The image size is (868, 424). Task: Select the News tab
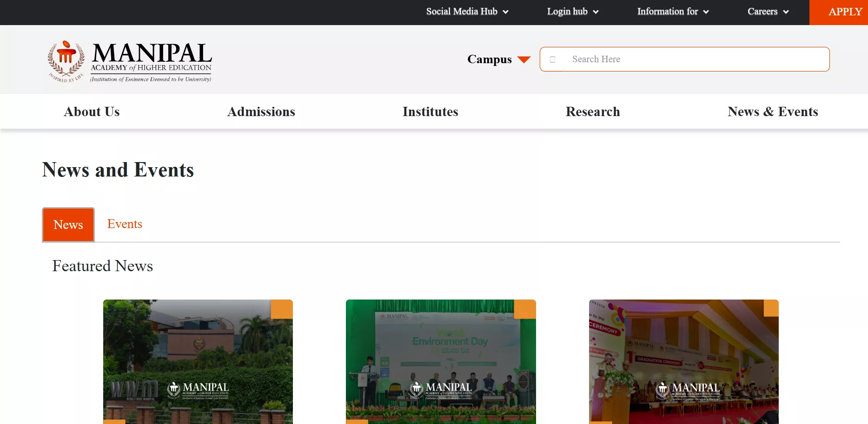click(x=68, y=225)
